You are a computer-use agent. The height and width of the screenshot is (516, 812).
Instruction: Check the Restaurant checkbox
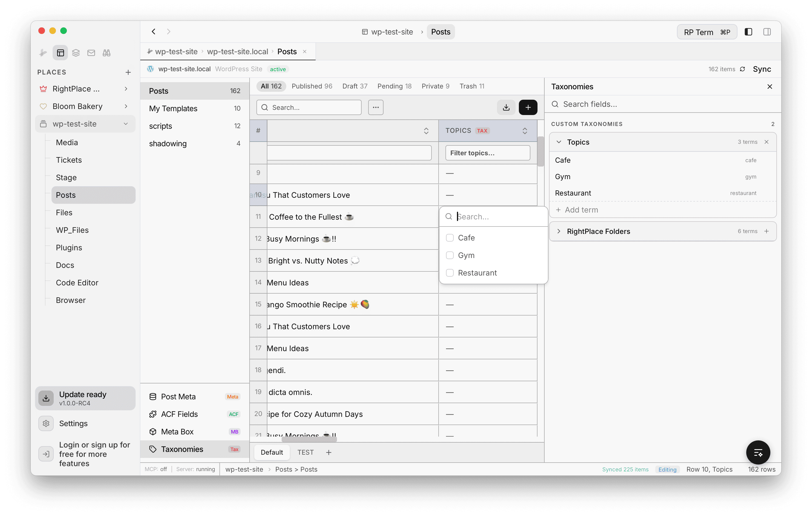(450, 273)
